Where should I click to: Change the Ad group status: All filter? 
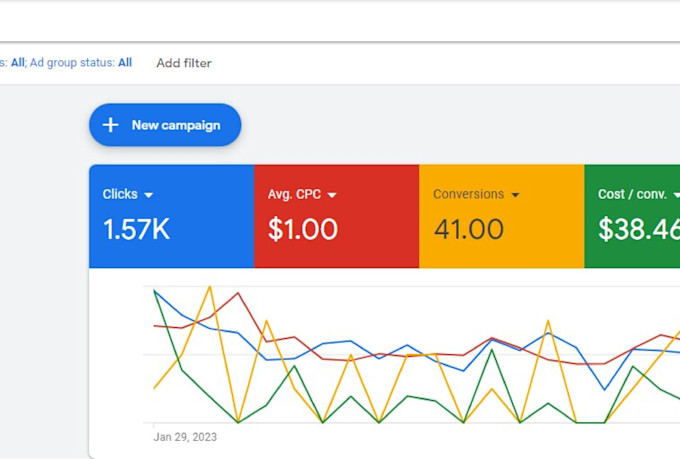click(x=81, y=63)
